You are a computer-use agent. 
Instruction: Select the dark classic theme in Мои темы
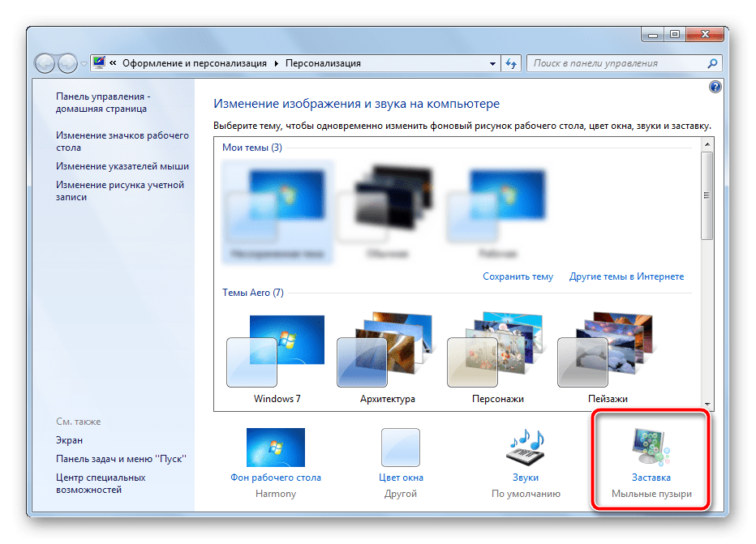click(x=388, y=212)
